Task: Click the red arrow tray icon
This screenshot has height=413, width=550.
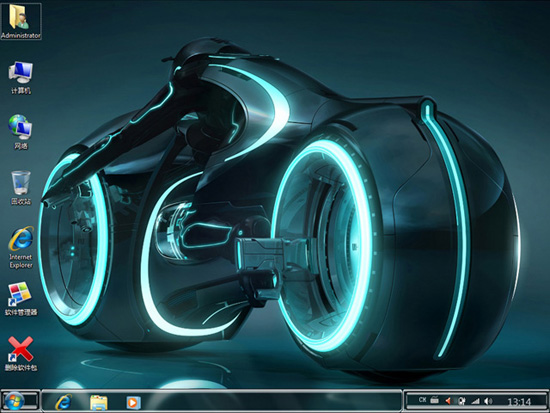Action: tap(448, 400)
